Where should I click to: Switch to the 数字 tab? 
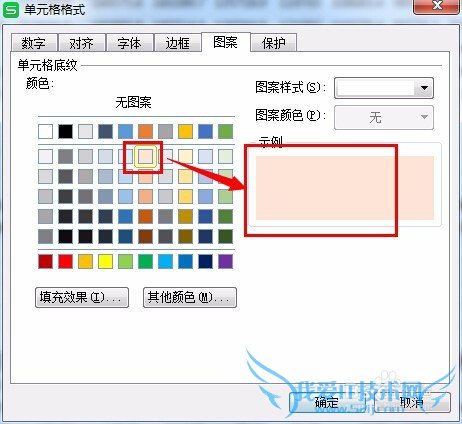tap(34, 43)
